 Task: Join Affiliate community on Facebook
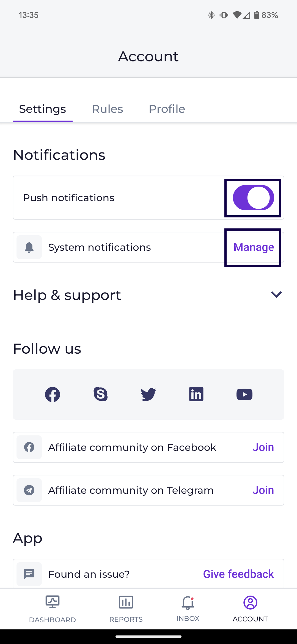pyautogui.click(x=263, y=447)
